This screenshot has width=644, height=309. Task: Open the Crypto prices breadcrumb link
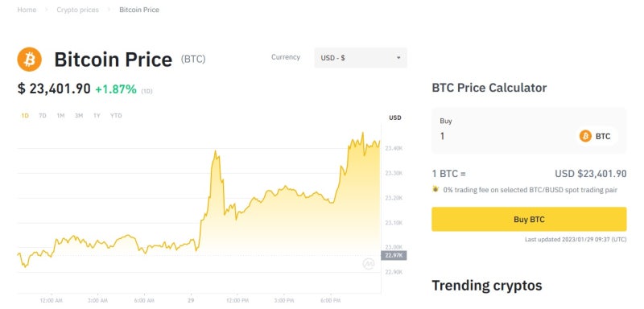(77, 10)
